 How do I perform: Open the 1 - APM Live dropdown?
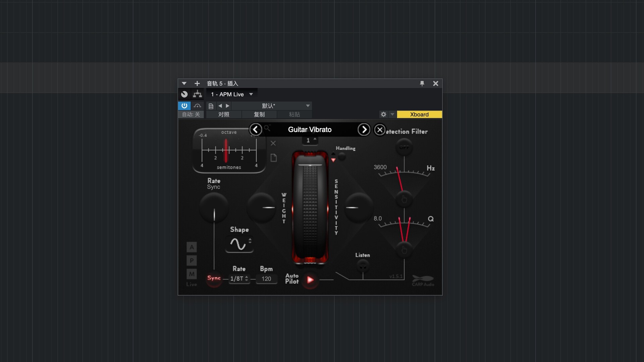[231, 94]
